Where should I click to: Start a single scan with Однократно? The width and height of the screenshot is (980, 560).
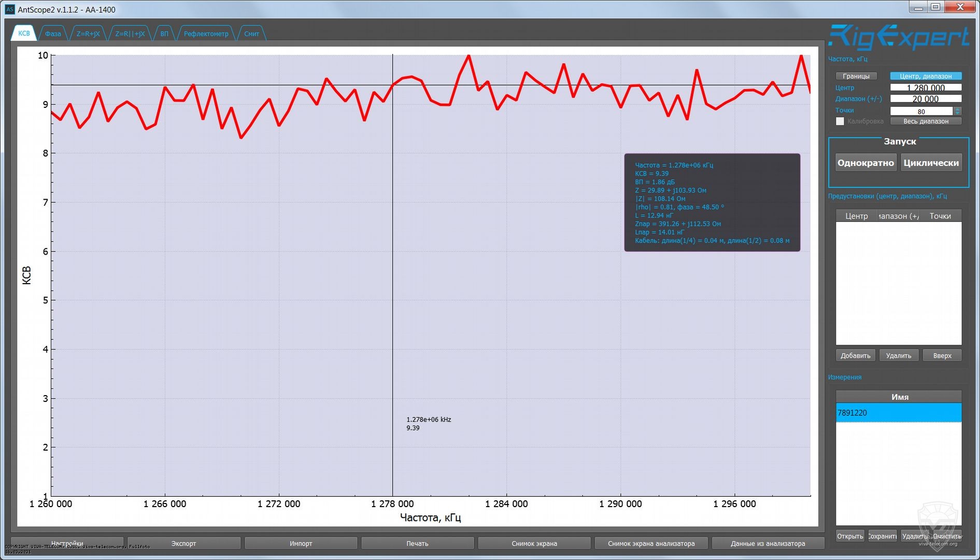pyautogui.click(x=865, y=163)
